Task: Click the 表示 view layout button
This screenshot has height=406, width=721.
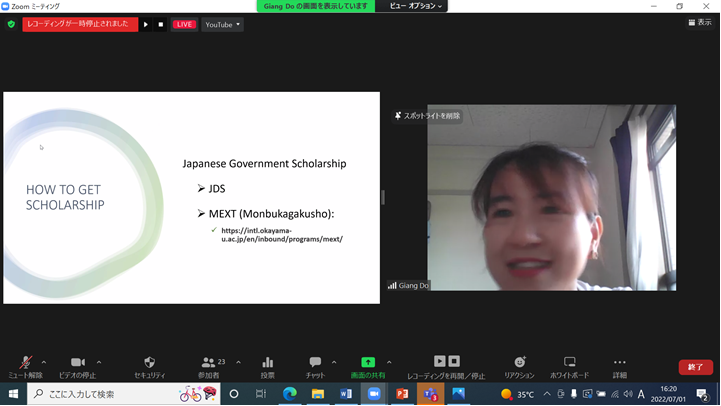Action: click(x=700, y=22)
